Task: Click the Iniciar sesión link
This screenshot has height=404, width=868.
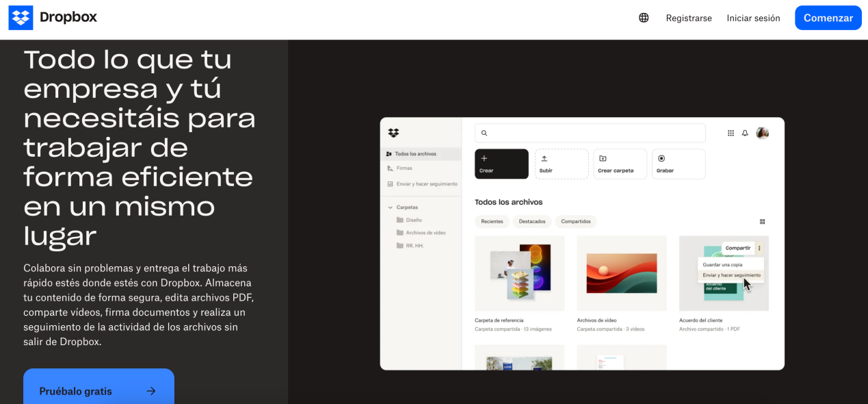Action: pyautogui.click(x=753, y=18)
